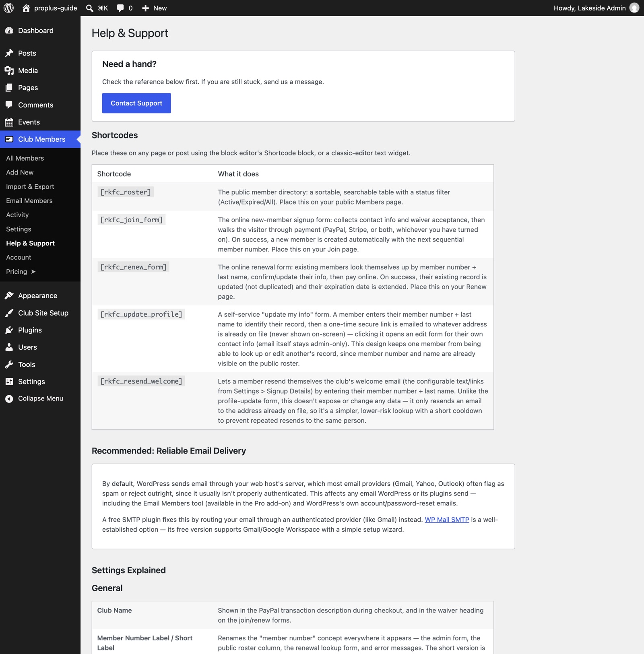The height and width of the screenshot is (654, 644).
Task: Click the Club Members card icon
Action: (x=9, y=139)
